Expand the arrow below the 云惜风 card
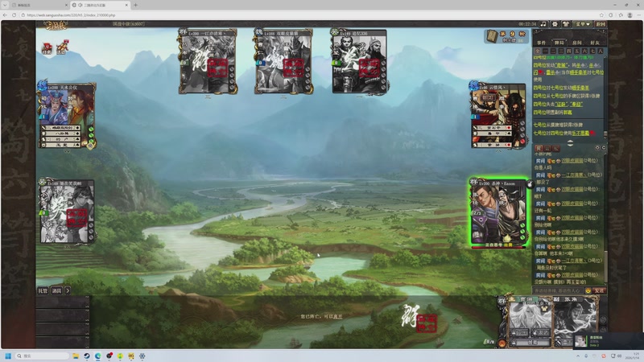 tap(498, 150)
